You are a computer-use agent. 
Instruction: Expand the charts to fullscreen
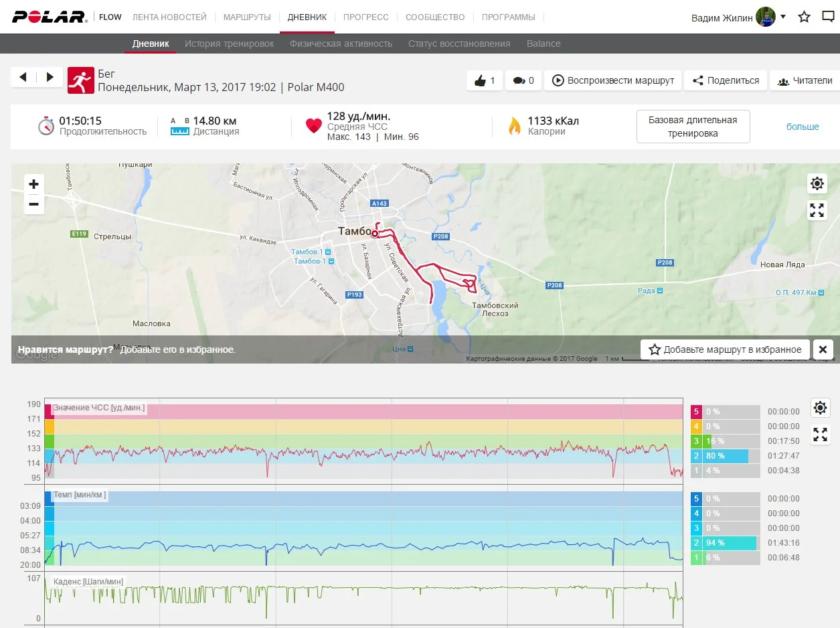pyautogui.click(x=821, y=435)
